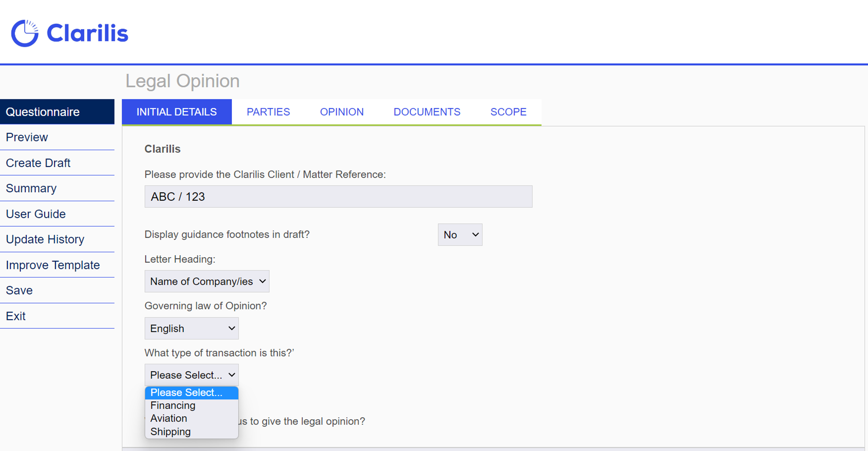Open the Update History page
Viewport: 868px width, 451px height.
click(x=45, y=239)
